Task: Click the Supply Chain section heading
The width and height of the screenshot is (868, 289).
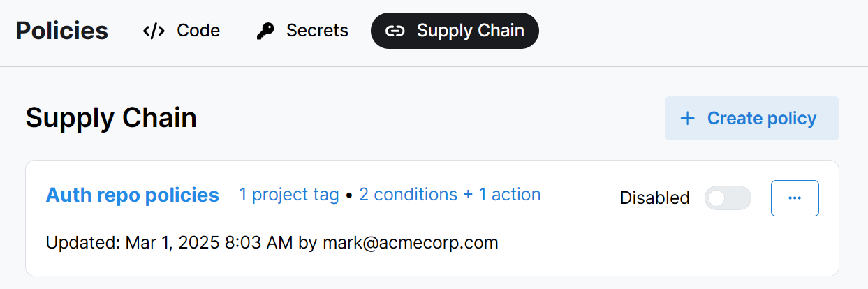Action: [111, 118]
